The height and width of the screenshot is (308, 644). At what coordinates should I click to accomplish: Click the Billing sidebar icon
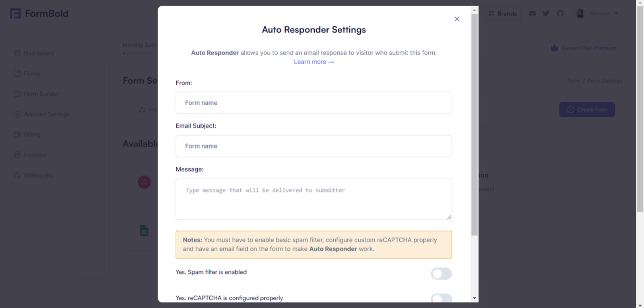(17, 134)
